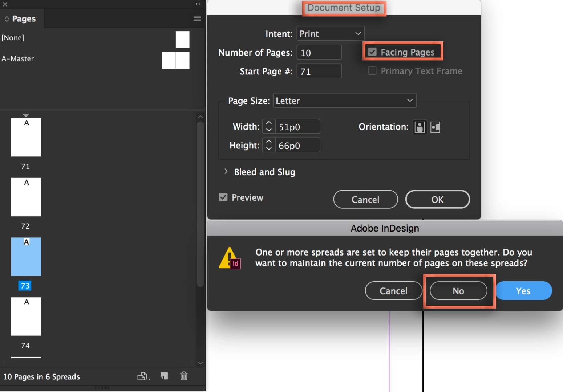Expand the Bleed and Slug section
563x392 pixels.
coord(226,171)
